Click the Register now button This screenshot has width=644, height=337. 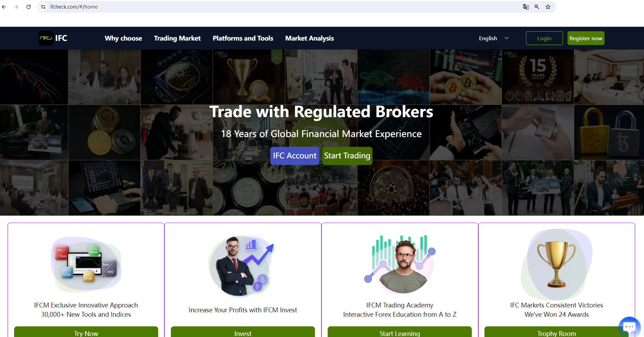(586, 38)
